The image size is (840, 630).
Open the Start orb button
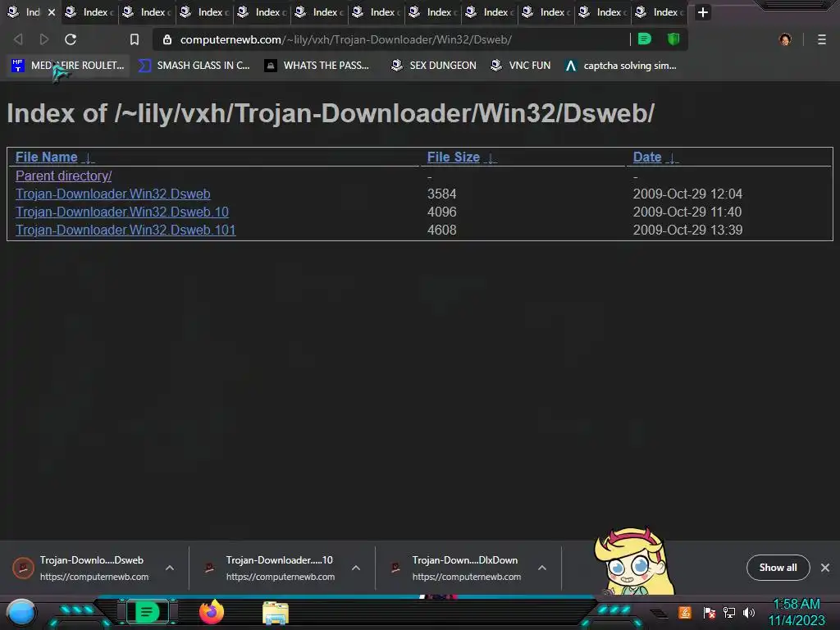pos(21,612)
